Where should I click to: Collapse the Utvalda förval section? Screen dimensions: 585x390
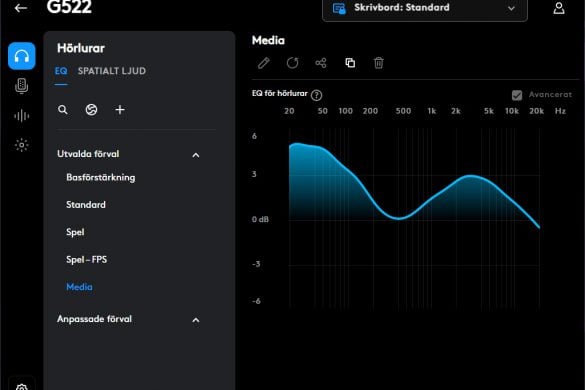[195, 155]
